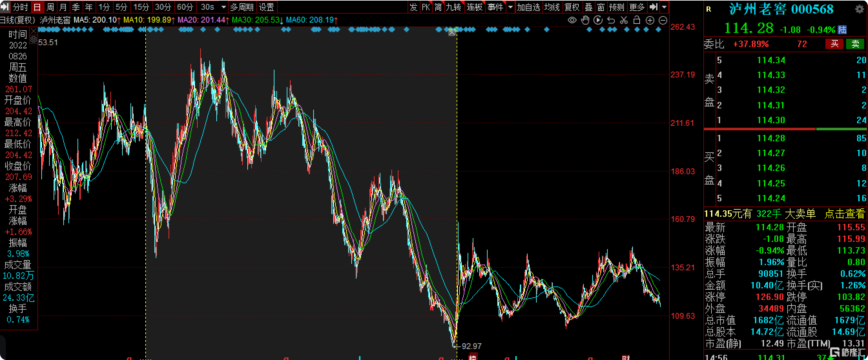Open the 复权 adjustment option
The height and width of the screenshot is (360, 868).
click(x=572, y=7)
